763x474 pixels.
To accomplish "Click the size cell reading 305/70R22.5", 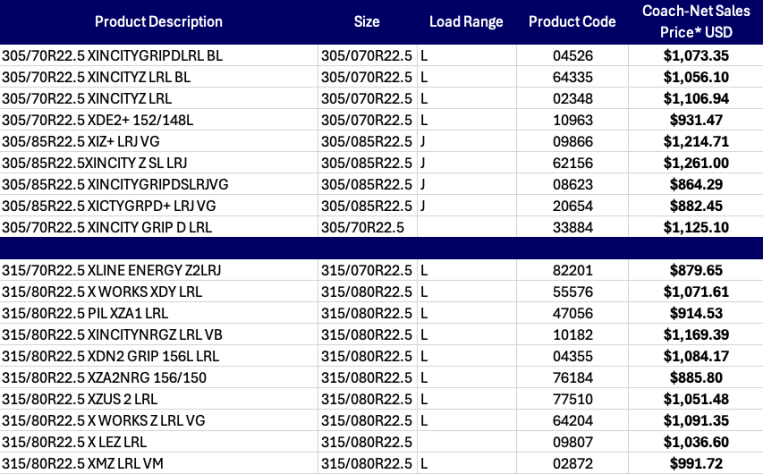I will tap(360, 227).
